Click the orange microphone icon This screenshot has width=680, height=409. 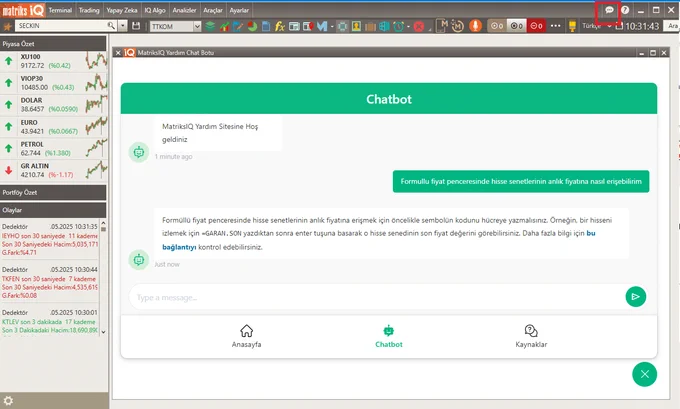pos(475,26)
